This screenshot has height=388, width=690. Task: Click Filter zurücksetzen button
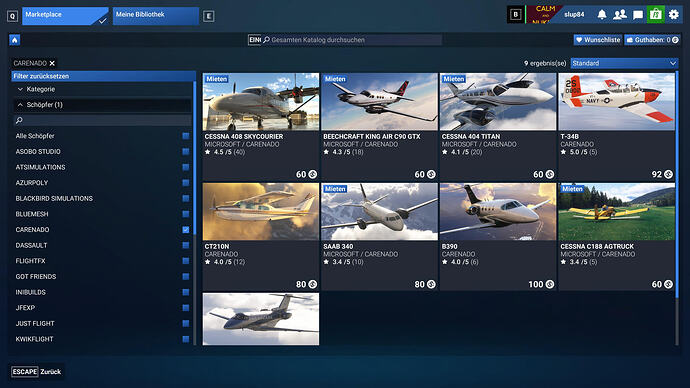(103, 76)
